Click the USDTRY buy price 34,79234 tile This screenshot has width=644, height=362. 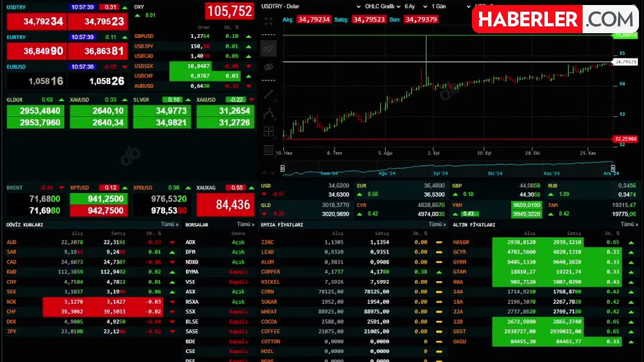tap(37, 22)
